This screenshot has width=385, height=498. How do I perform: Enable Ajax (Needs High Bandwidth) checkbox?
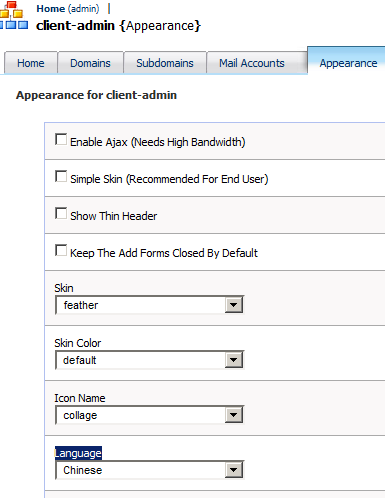click(x=61, y=140)
